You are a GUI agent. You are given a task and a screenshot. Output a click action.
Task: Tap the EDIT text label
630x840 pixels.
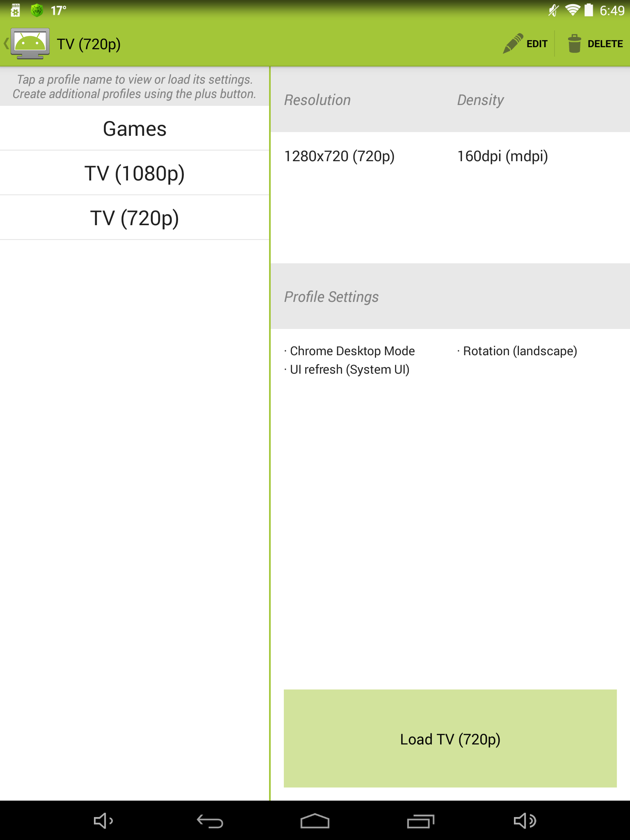click(x=537, y=44)
